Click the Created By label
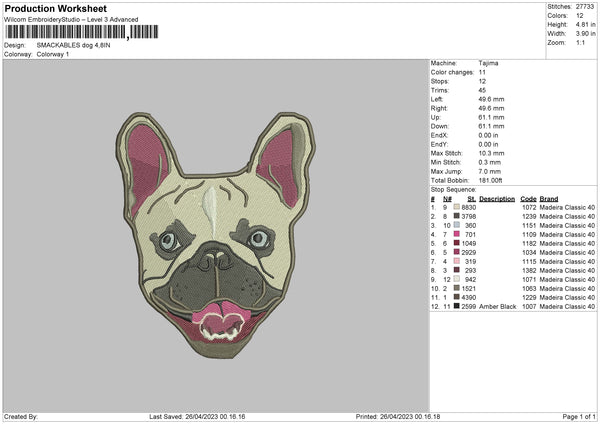 (x=21, y=417)
